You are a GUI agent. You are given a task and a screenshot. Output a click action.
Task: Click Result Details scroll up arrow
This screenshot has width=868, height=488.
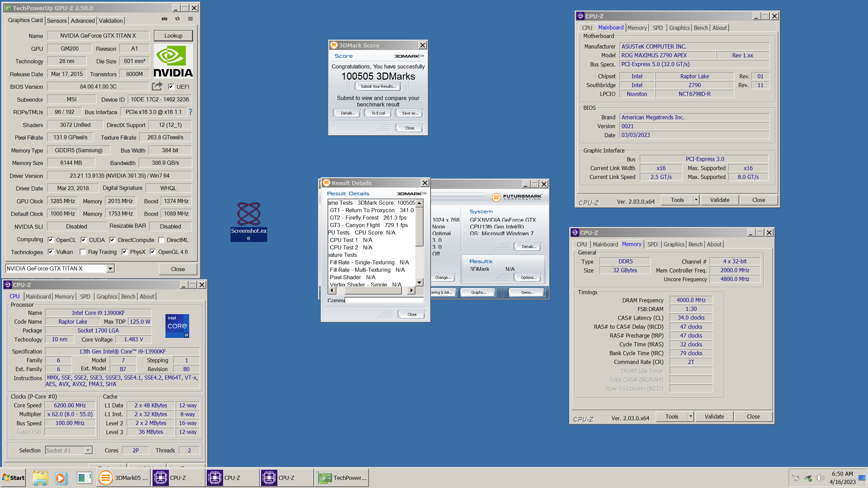[419, 203]
